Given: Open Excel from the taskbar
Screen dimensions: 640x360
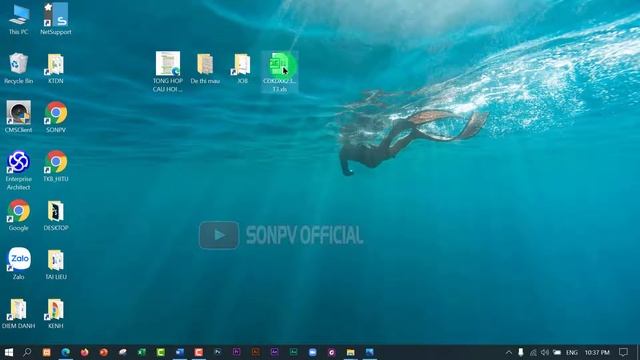Looking at the screenshot, I should coord(142,352).
